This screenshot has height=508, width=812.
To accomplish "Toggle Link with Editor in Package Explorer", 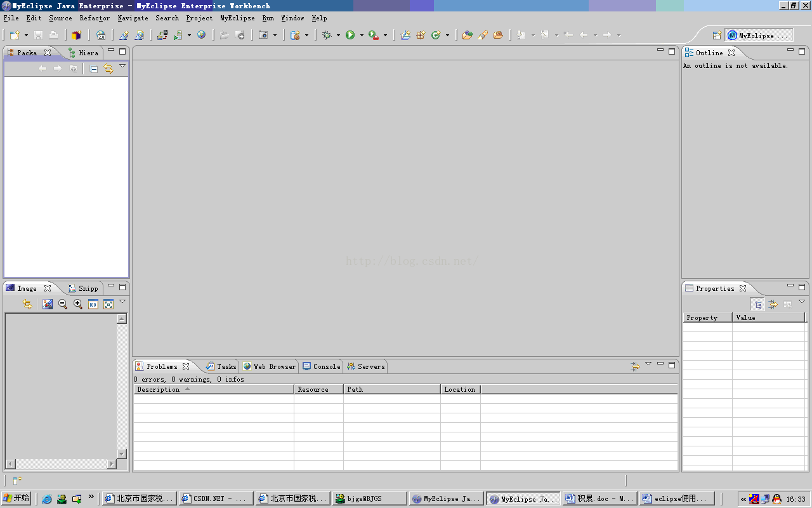I will click(x=108, y=69).
